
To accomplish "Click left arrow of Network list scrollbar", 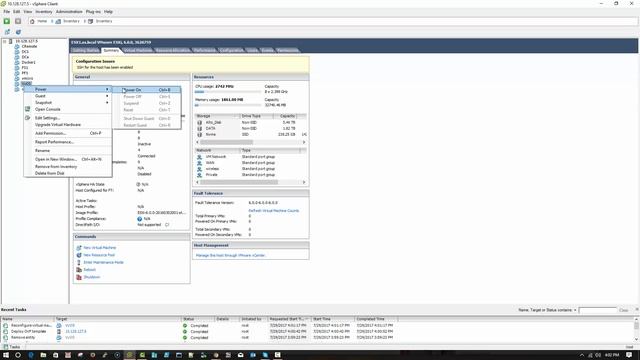I will coord(198,182).
